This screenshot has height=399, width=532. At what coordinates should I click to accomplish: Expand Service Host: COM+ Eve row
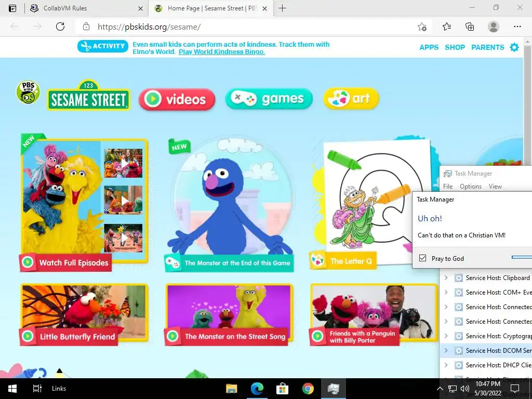pos(446,292)
